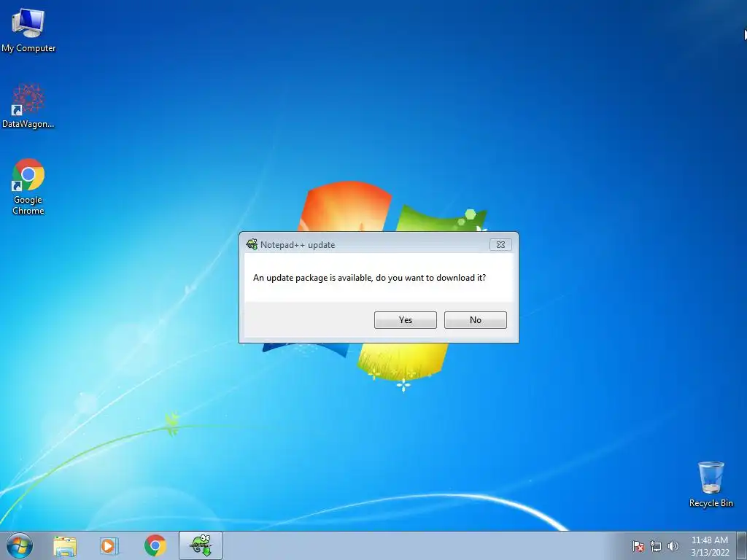Open File Explorer from the taskbar
Viewport: 747px width, 560px height.
coord(65,545)
